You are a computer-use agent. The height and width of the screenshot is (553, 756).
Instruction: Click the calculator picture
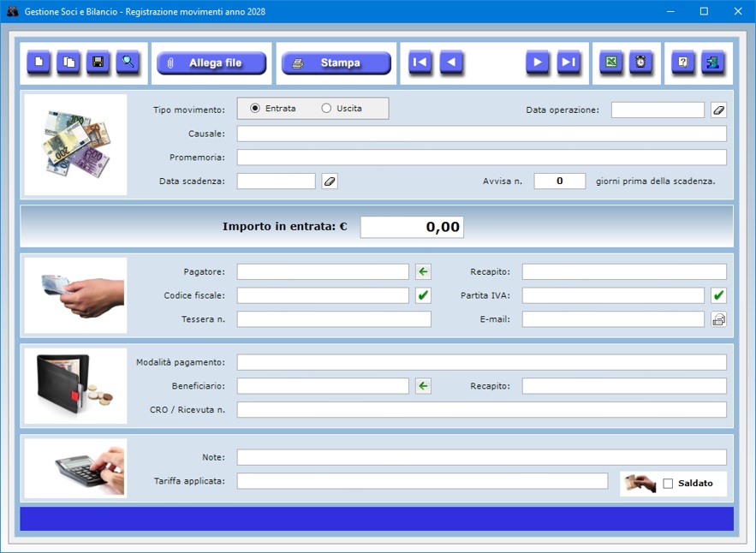point(75,468)
